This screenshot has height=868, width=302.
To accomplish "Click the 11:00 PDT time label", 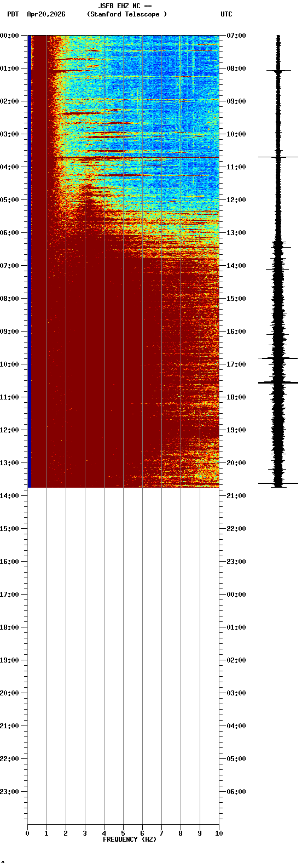I will coord(9,397).
